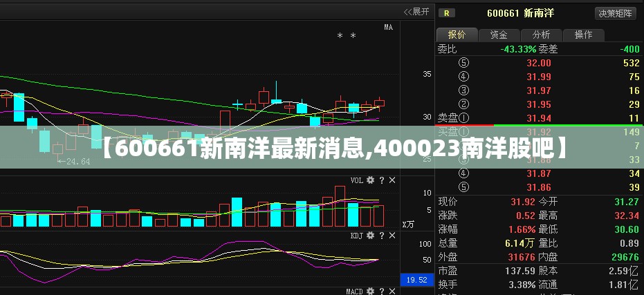Click sell level ③ price 31.97
Viewport: 644px width, 295px height.
pyautogui.click(x=539, y=91)
